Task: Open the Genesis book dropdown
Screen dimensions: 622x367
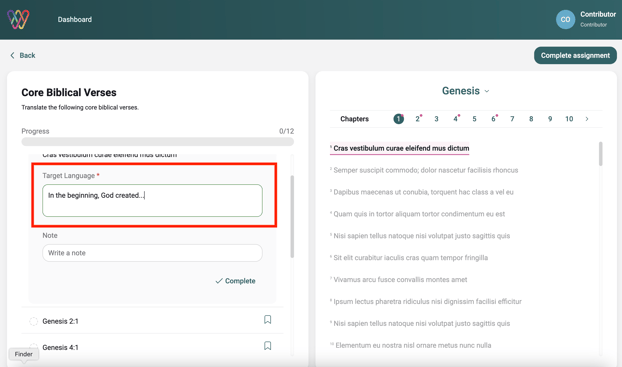Action: tap(466, 91)
